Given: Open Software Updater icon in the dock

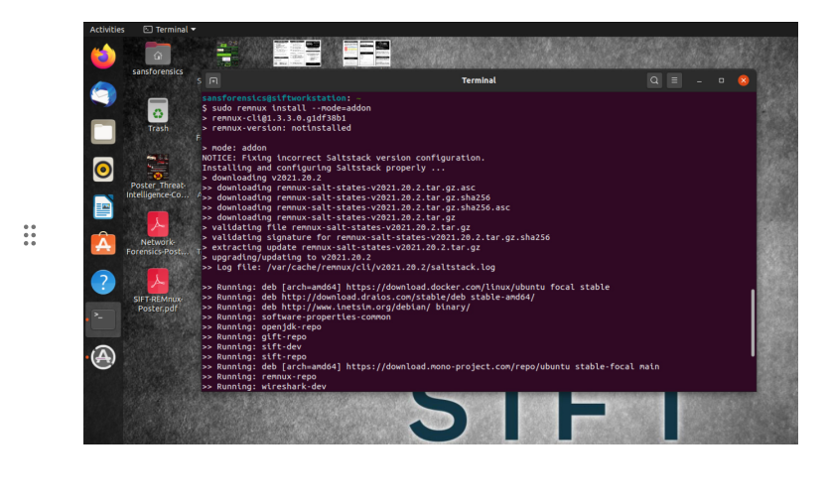Looking at the screenshot, I should pyautogui.click(x=103, y=357).
